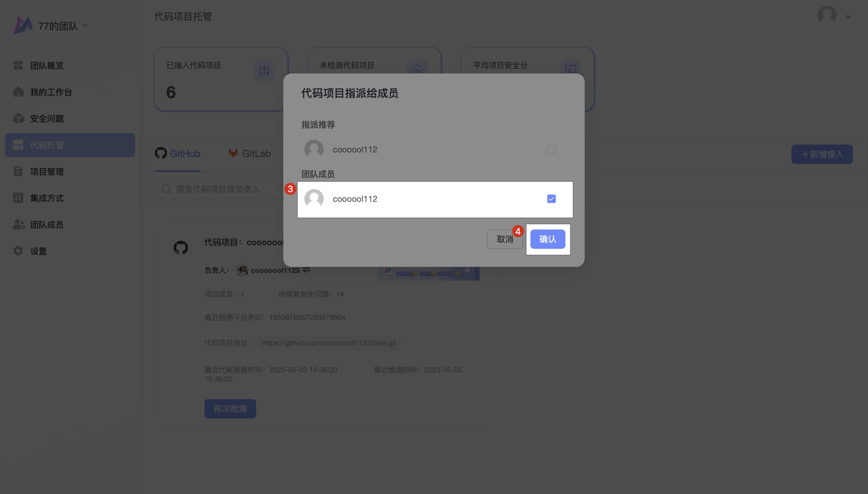
Task: Click the 团队成员 people icon
Action: point(18,225)
